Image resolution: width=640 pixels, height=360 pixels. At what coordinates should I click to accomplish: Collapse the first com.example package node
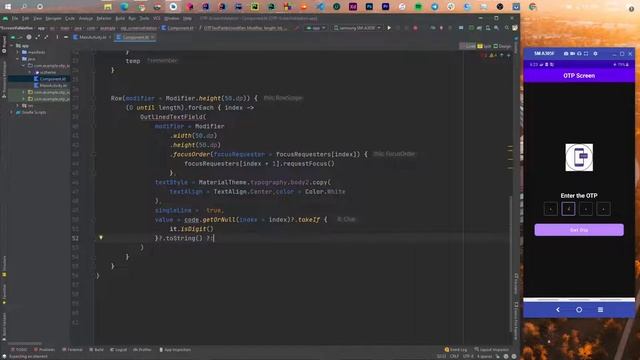pyautogui.click(x=23, y=65)
